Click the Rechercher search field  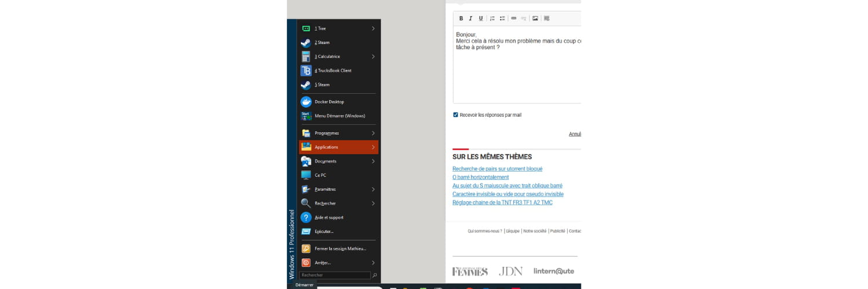tap(334, 275)
